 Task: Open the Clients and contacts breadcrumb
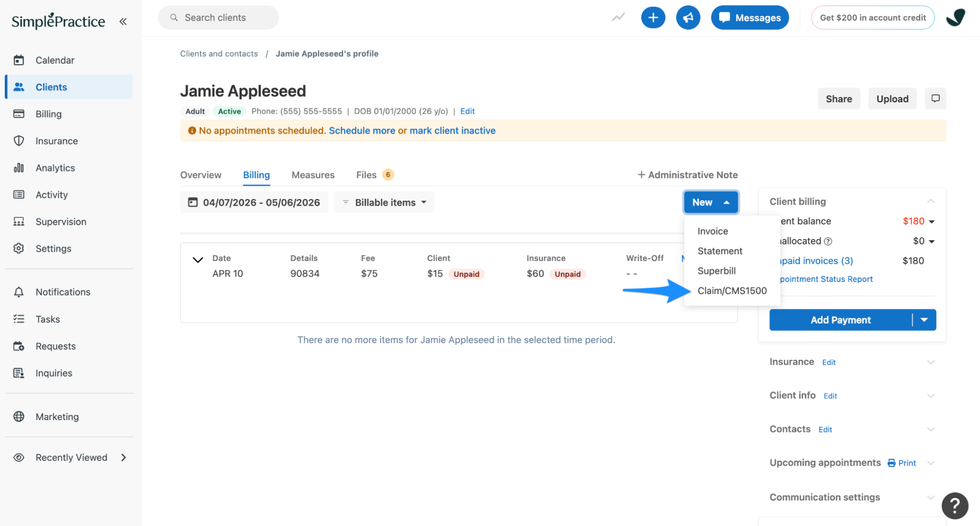[219, 53]
